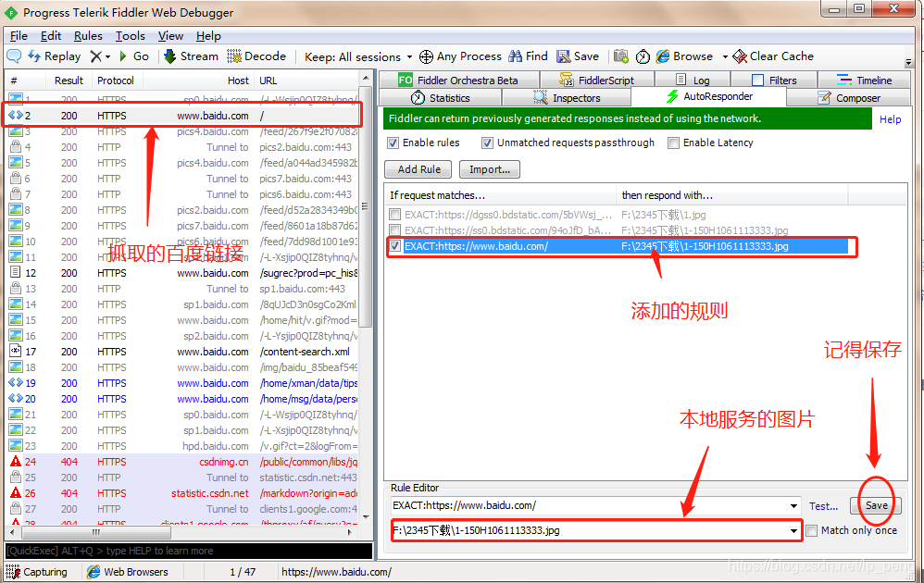924x583 pixels.
Task: Click Clear Cache toolbar button
Action: pos(773,56)
